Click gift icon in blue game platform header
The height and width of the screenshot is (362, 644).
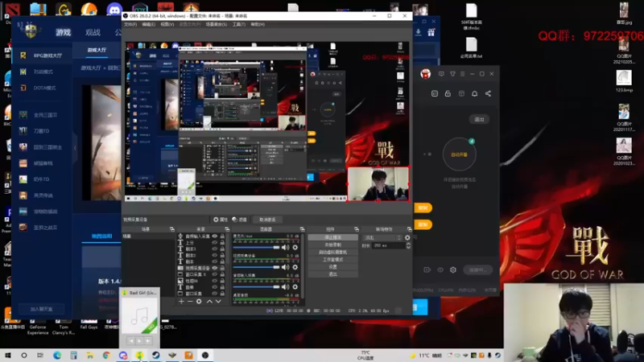click(431, 32)
